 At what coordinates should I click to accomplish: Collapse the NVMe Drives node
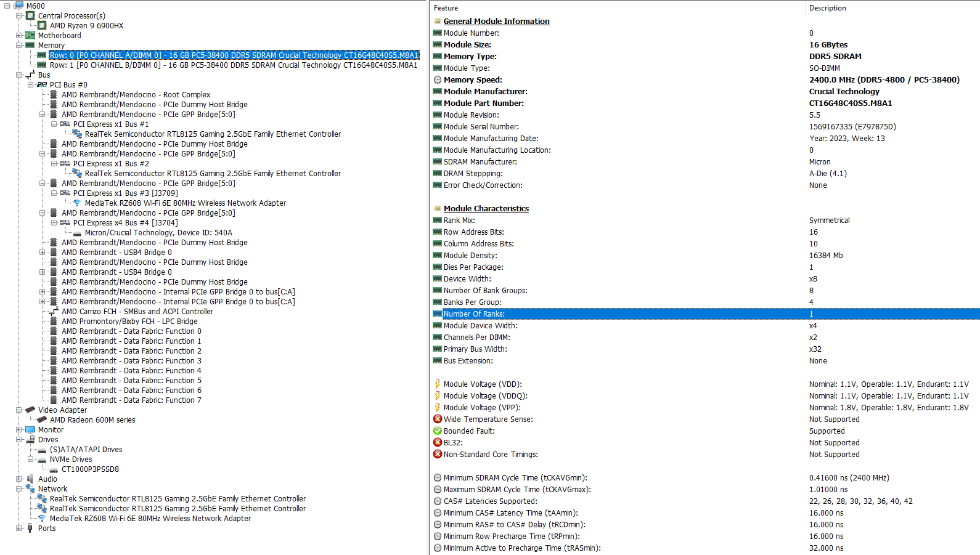pos(31,459)
